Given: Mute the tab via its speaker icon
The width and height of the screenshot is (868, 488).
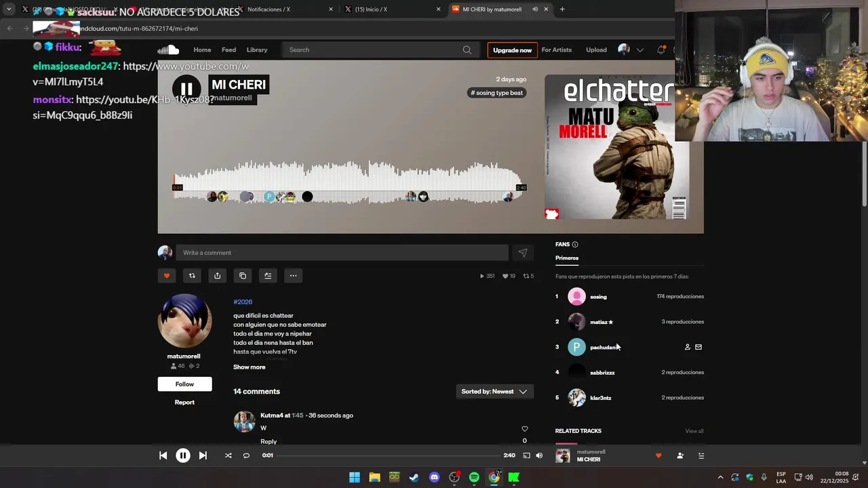Looking at the screenshot, I should [535, 9].
